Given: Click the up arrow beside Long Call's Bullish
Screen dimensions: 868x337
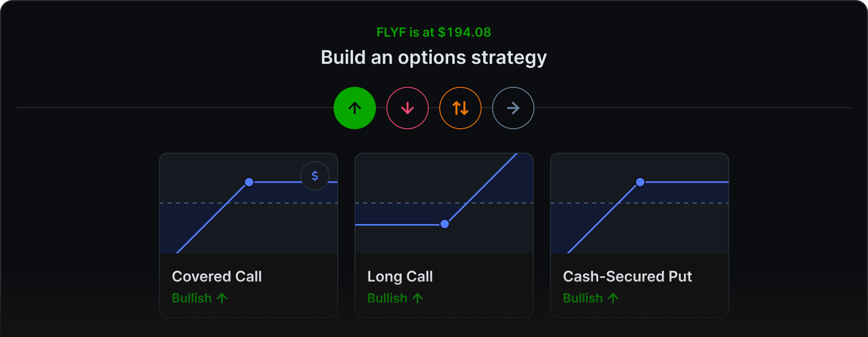Looking at the screenshot, I should tap(417, 298).
